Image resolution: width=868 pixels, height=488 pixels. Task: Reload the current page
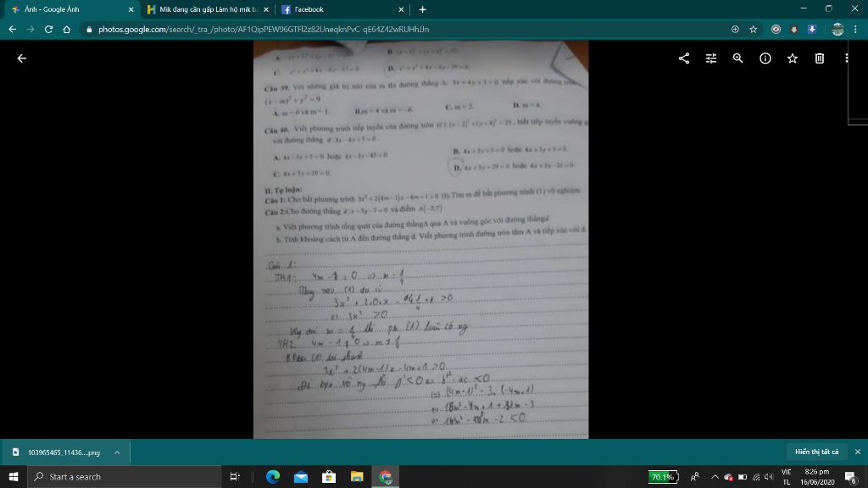48,30
